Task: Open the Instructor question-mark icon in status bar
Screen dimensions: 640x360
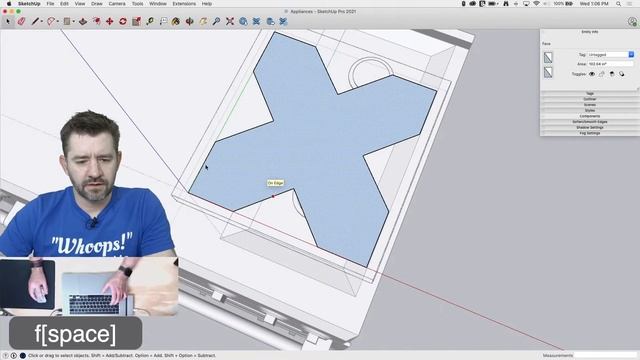Action: (x=5, y=356)
